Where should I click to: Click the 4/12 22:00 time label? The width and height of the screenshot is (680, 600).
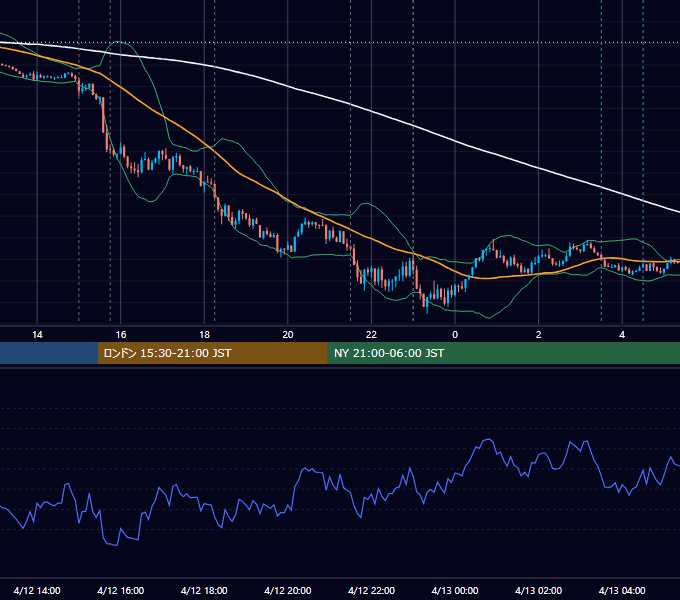pos(372,590)
